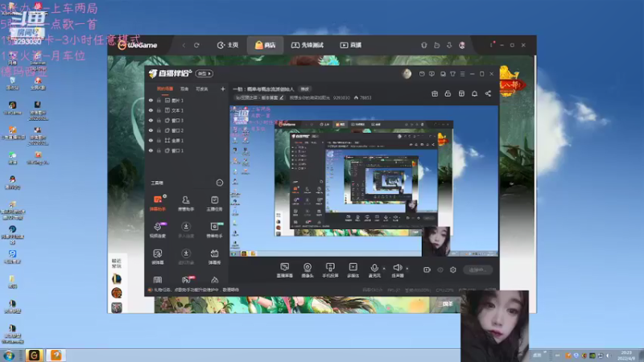Select the 全屏 1 source row

tap(187, 140)
